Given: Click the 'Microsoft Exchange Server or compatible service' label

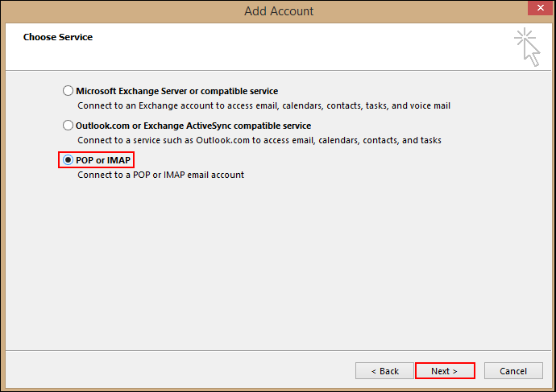Looking at the screenshot, I should [x=176, y=91].
